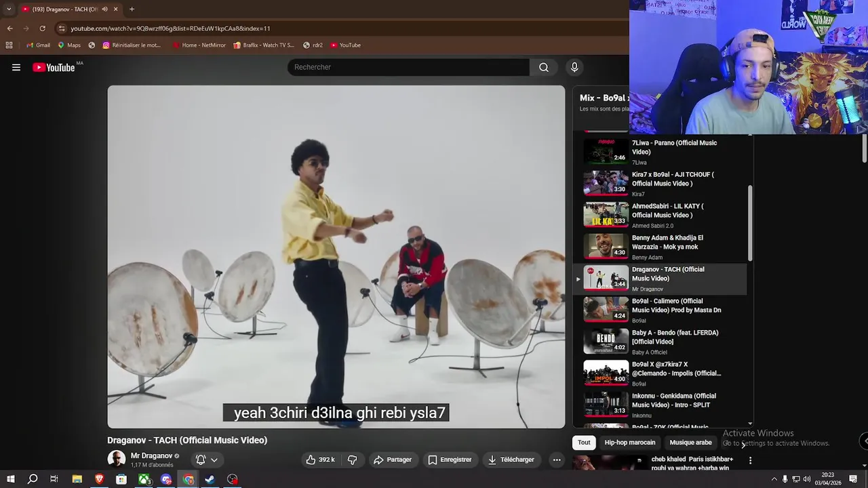Open Réinitialiser le mot... Instagram bookmark
Viewport: 868px width, 488px height.
coord(132,45)
